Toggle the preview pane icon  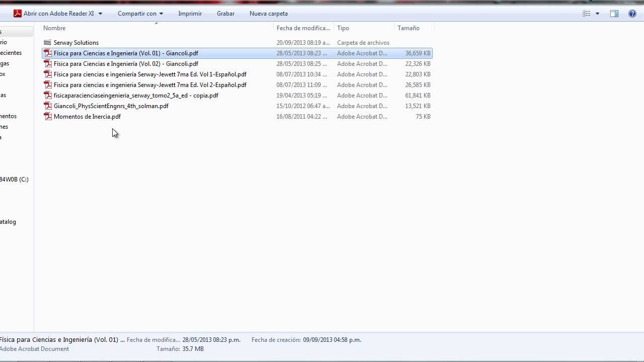click(614, 14)
